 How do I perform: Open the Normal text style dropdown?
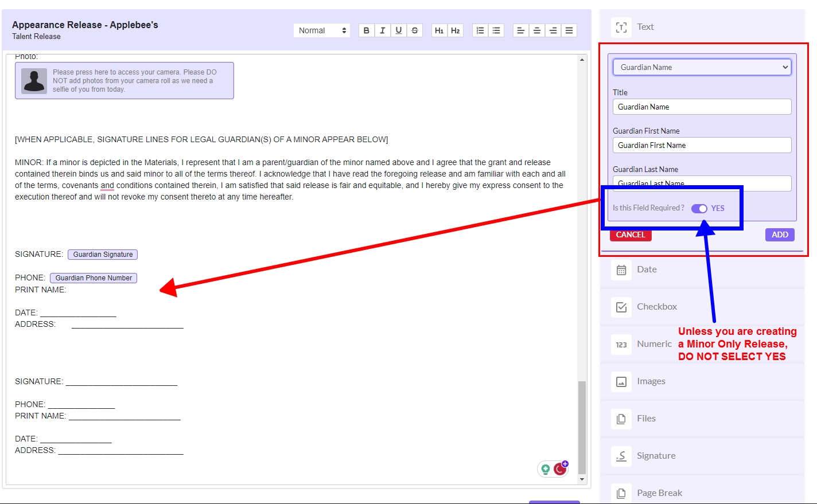pos(322,30)
